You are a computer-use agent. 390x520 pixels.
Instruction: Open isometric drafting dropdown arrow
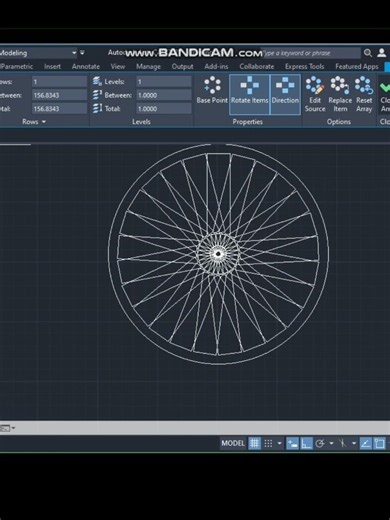(354, 443)
